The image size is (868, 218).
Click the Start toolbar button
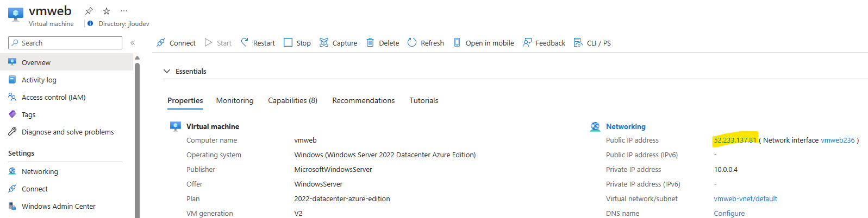(x=218, y=43)
